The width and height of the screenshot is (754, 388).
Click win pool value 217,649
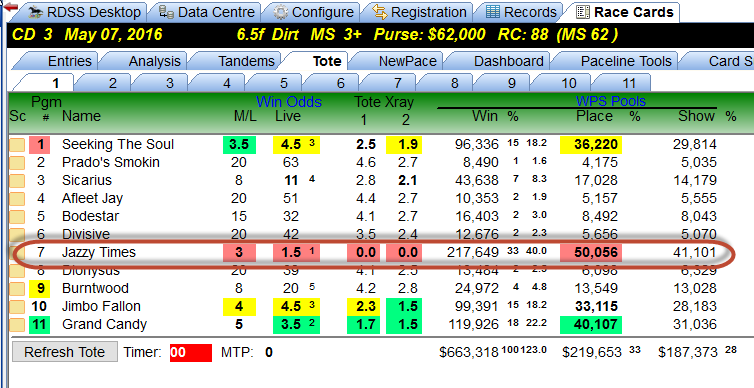coord(473,252)
